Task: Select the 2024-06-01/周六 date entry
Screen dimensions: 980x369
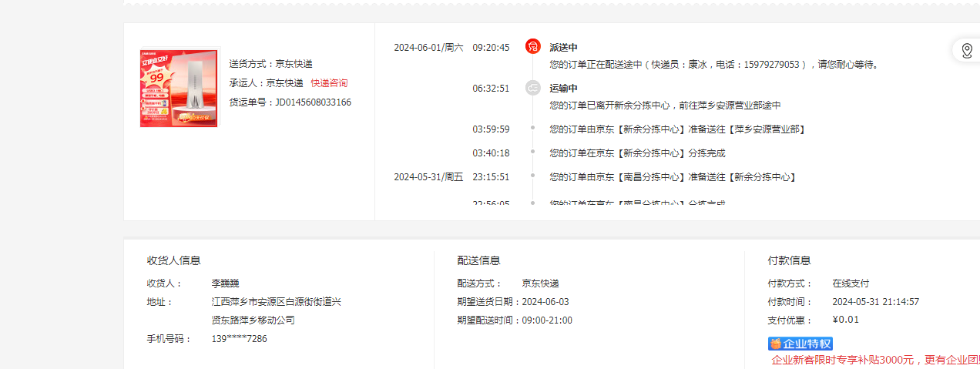Action: click(428, 48)
